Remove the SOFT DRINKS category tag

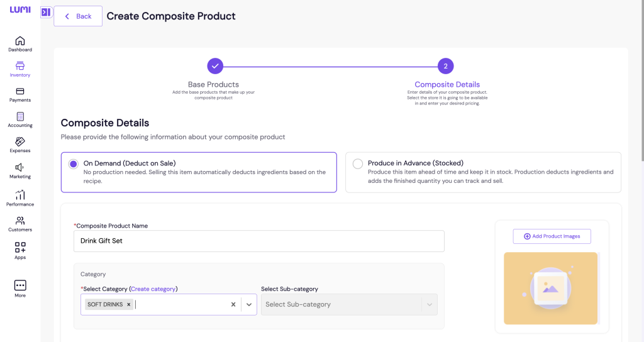[x=128, y=305]
